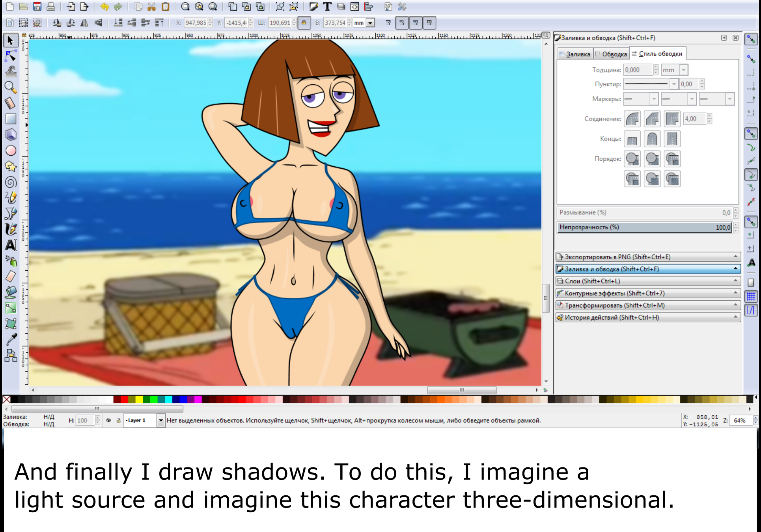Screen dimensions: 761x532
Task: Toggle moving patterns with objects
Action: tap(429, 23)
